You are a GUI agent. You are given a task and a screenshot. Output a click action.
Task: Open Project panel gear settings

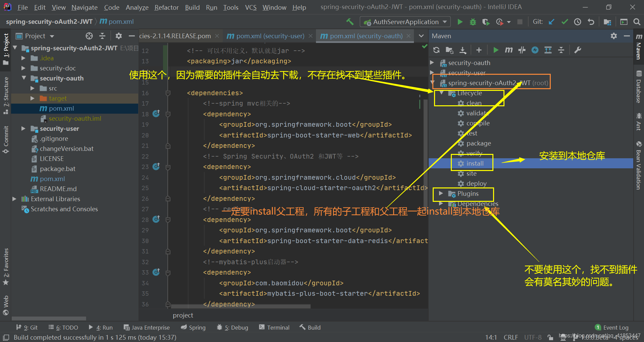[x=118, y=36]
